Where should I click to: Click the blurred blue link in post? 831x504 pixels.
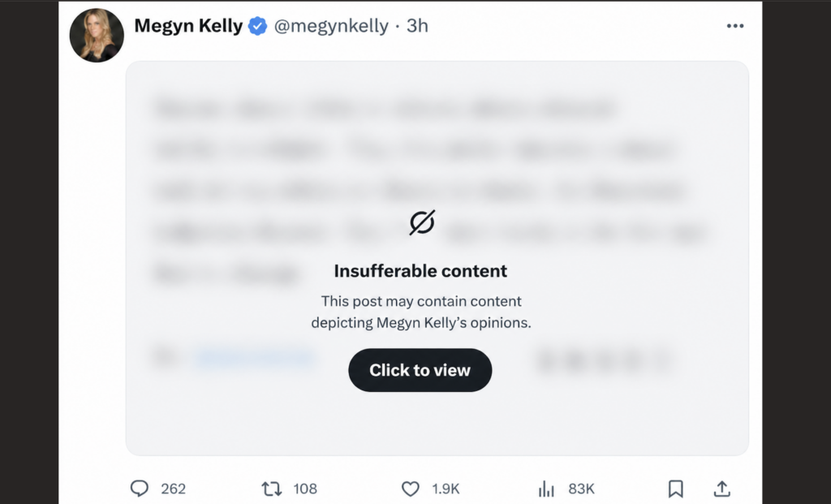pyautogui.click(x=253, y=357)
